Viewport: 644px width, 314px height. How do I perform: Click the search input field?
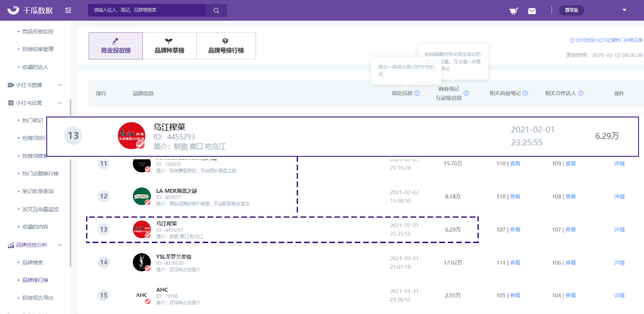tap(147, 11)
